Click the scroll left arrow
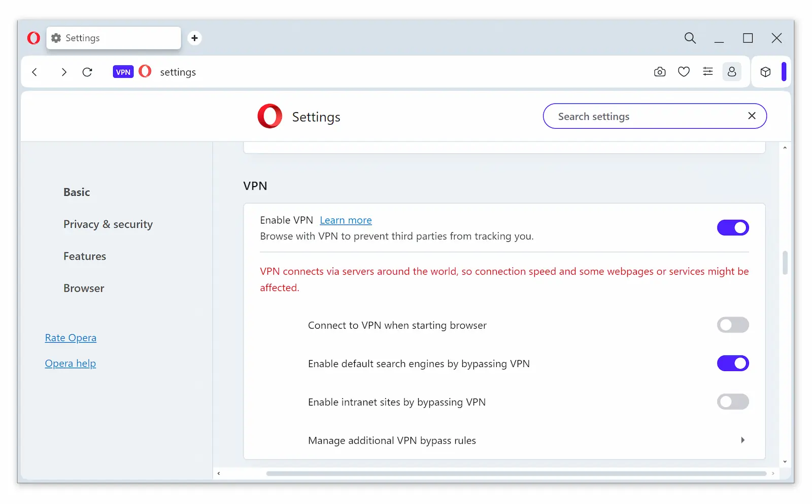Viewport: 812px width, 504px height. point(219,474)
